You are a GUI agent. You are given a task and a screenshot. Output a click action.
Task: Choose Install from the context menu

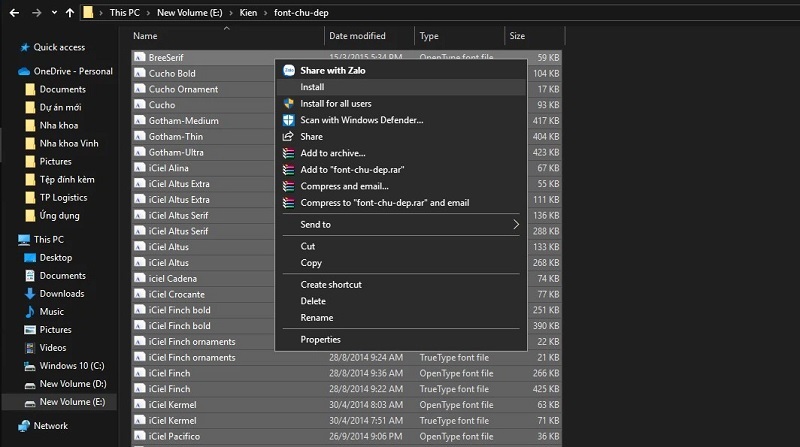pyautogui.click(x=312, y=87)
